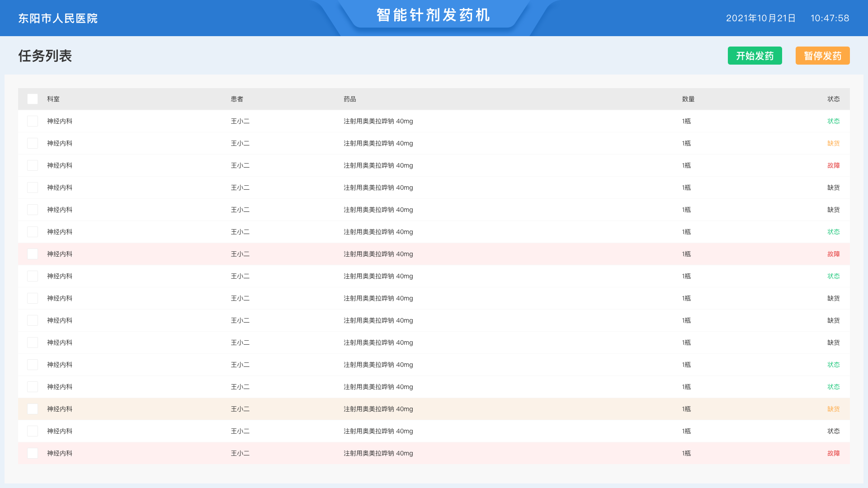Click the 患者 column header

237,99
